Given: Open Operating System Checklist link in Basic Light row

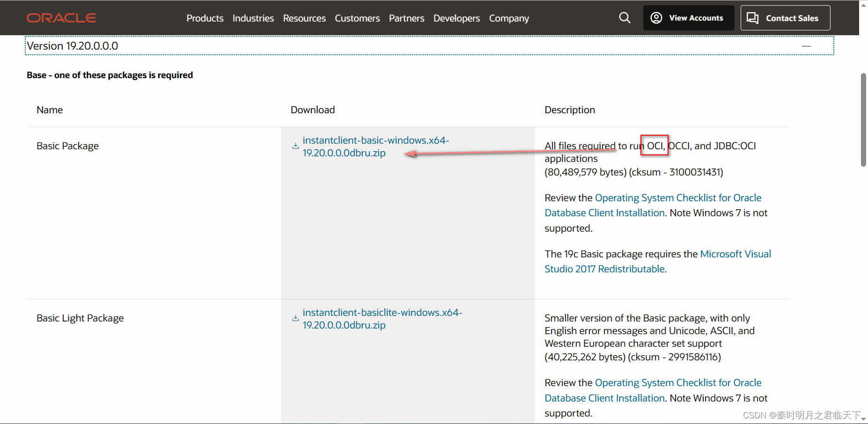Looking at the screenshot, I should tap(653, 390).
